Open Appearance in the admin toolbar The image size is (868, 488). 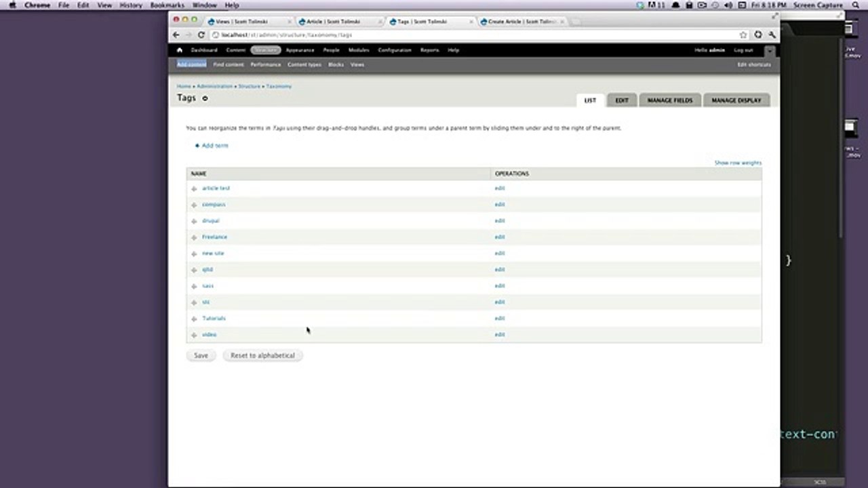300,50
